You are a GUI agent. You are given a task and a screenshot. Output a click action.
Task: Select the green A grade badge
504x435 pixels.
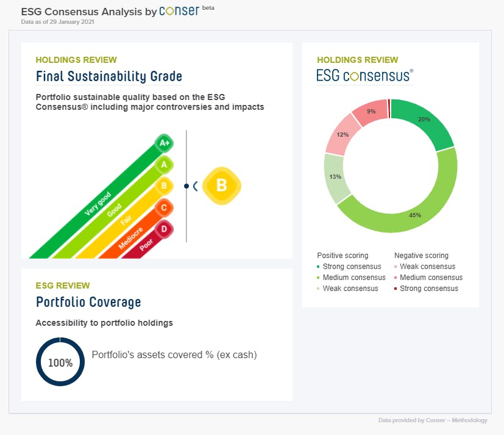[x=163, y=164]
